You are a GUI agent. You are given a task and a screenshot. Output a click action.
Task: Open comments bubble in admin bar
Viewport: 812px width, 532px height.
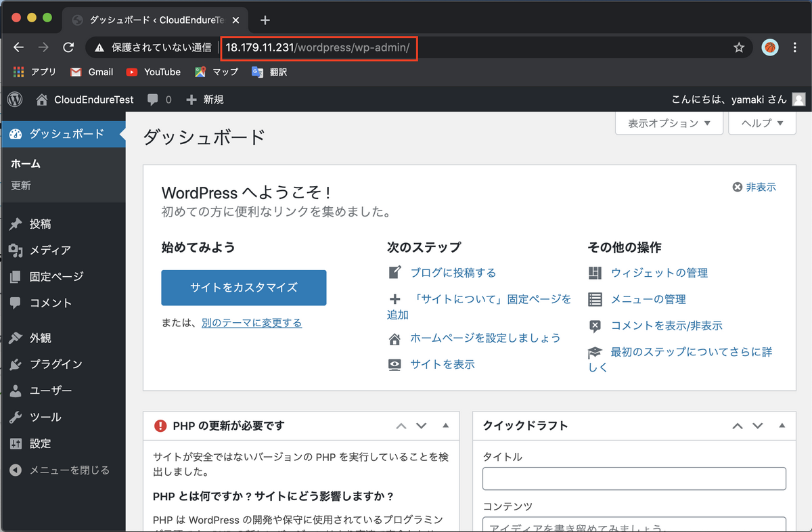pyautogui.click(x=159, y=99)
